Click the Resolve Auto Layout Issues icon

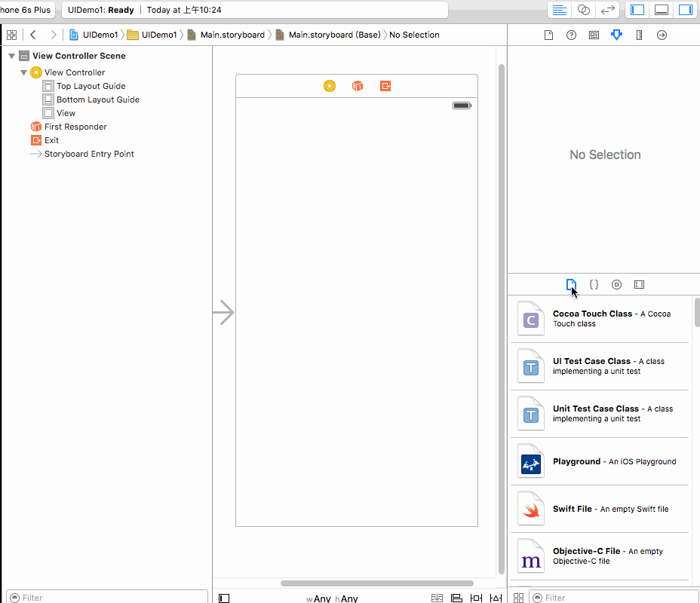(x=496, y=597)
